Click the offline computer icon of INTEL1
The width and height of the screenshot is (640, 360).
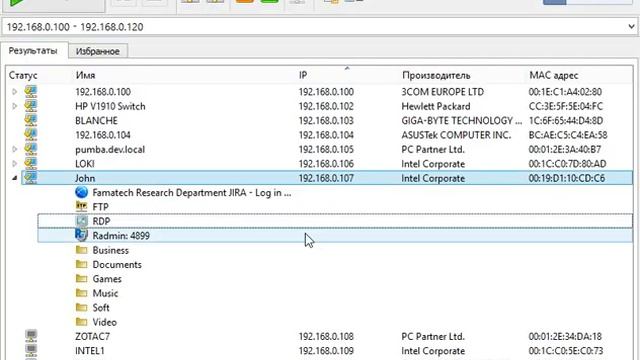click(x=31, y=350)
